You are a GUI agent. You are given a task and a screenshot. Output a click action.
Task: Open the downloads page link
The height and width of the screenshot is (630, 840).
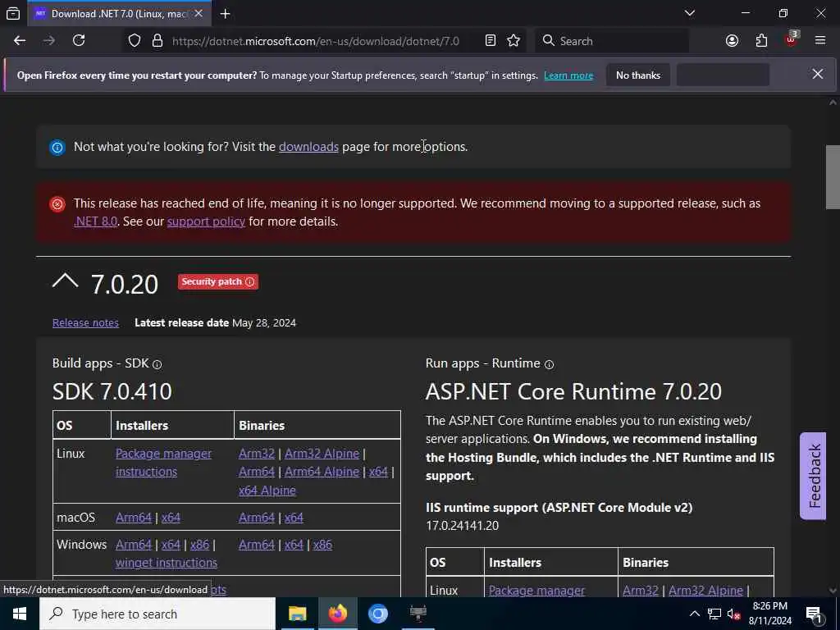click(x=308, y=147)
